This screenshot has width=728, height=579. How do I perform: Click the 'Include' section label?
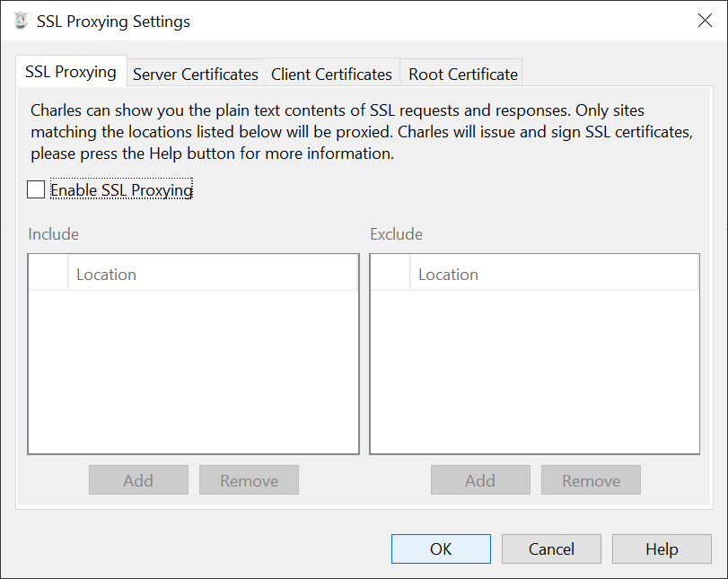53,234
